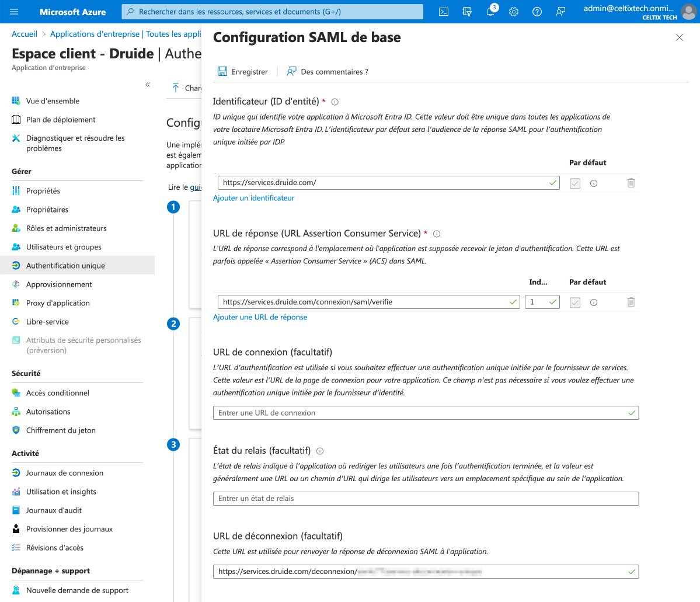Delete the reply URL with trash icon
The height and width of the screenshot is (602, 700).
[631, 302]
